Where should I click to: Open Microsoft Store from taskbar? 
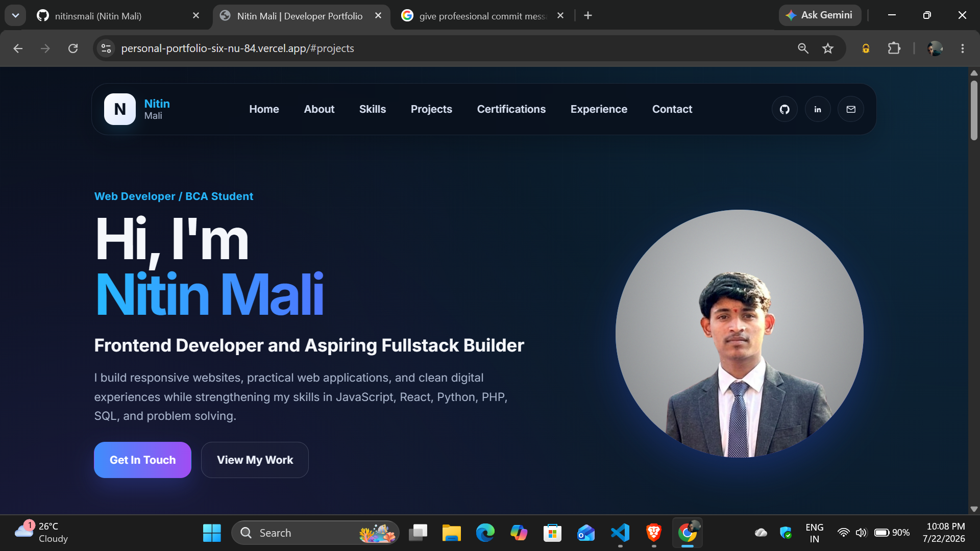coord(552,533)
